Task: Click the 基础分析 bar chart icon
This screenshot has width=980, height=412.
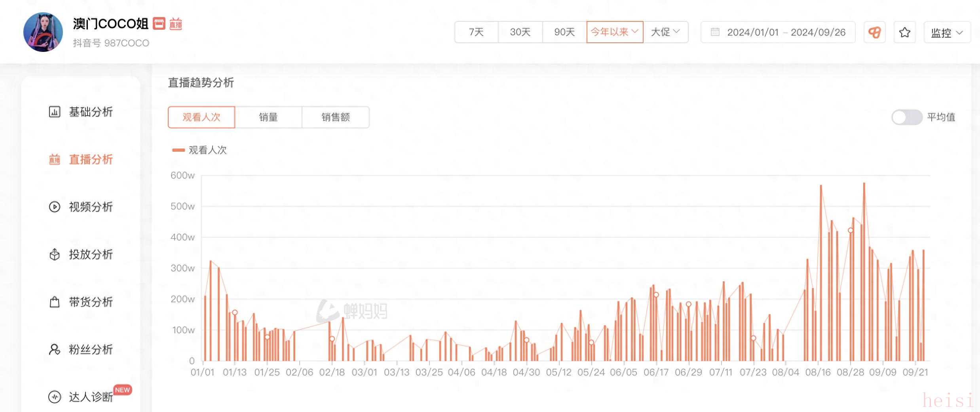Action: 55,112
